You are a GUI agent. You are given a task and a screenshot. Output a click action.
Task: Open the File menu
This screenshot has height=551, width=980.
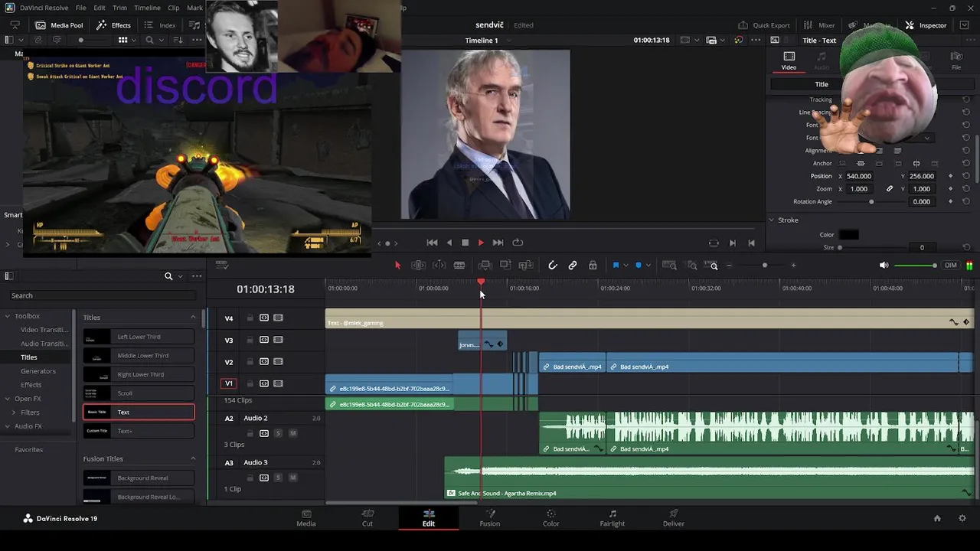[x=80, y=8]
